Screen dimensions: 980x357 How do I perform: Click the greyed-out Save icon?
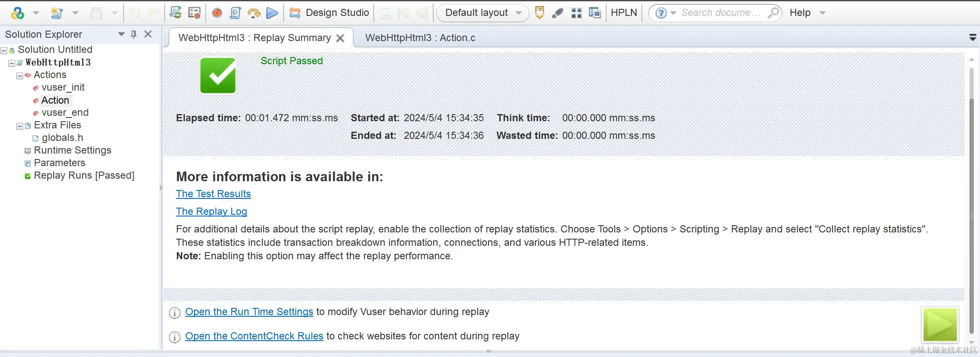pyautogui.click(x=96, y=13)
